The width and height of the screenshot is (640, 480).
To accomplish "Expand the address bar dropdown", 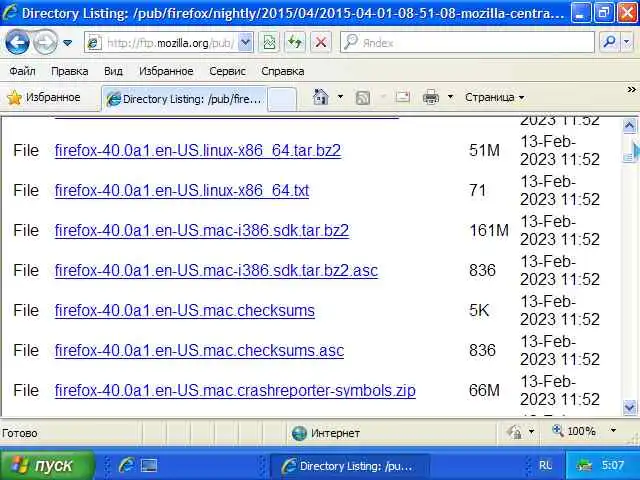I will 245,42.
